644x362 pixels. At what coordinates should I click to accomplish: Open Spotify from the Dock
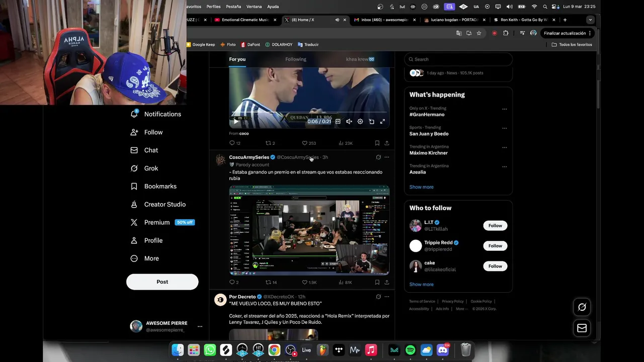pos(411,350)
